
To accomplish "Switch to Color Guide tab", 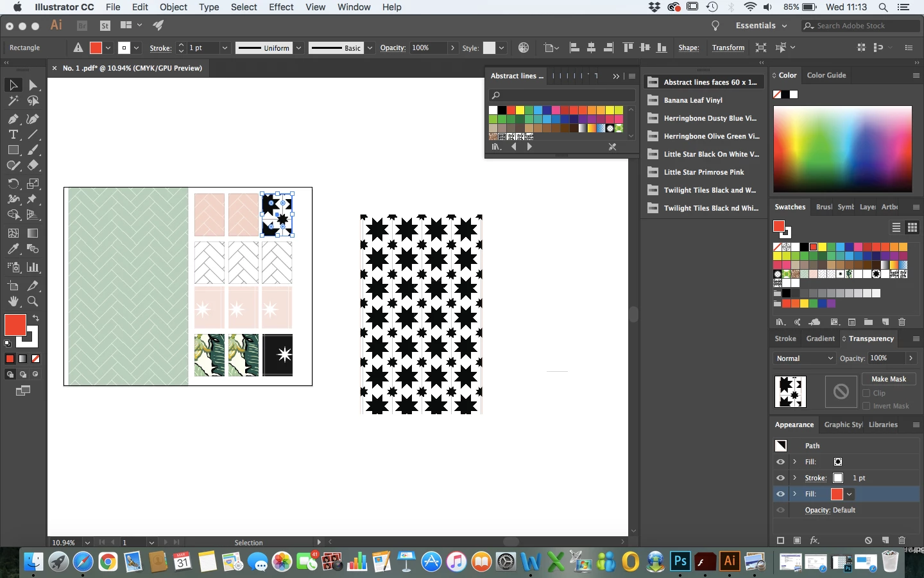I will pos(826,75).
